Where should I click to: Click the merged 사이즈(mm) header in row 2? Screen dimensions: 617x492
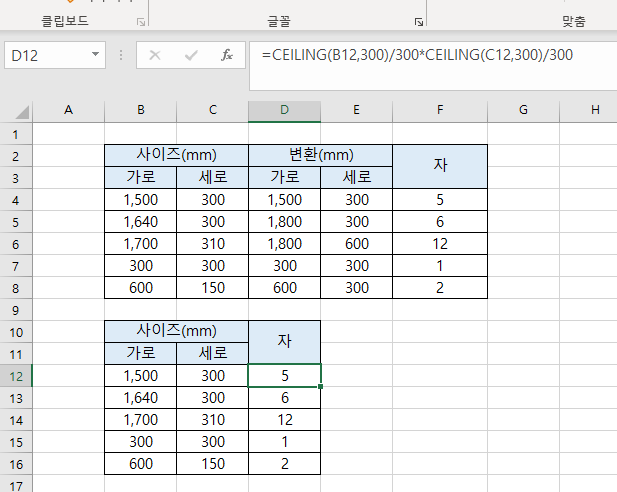177,155
